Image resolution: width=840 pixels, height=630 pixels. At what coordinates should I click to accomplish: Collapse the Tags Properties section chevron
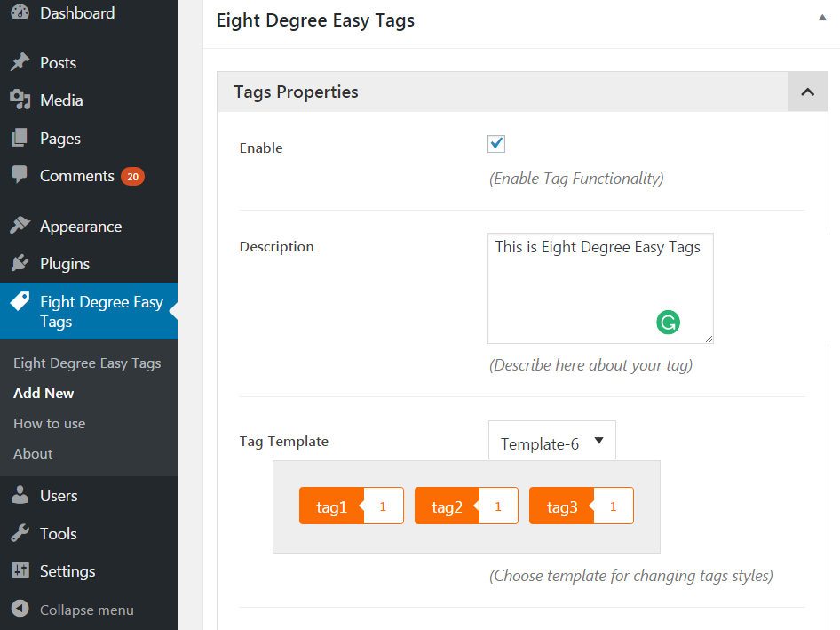[808, 92]
